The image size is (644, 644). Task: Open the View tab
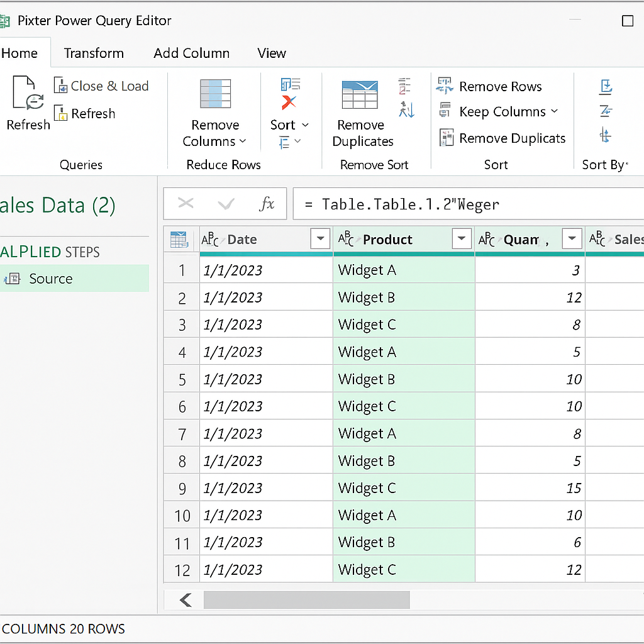pos(272,53)
